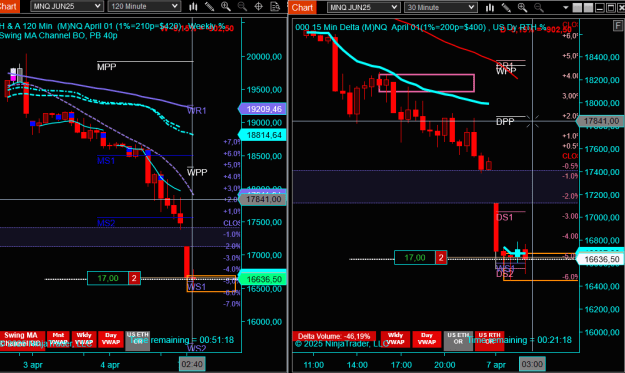This screenshot has width=625, height=373.
Task: Expand the small down-arrow menu in right chart toolbar
Action: pyautogui.click(x=566, y=8)
